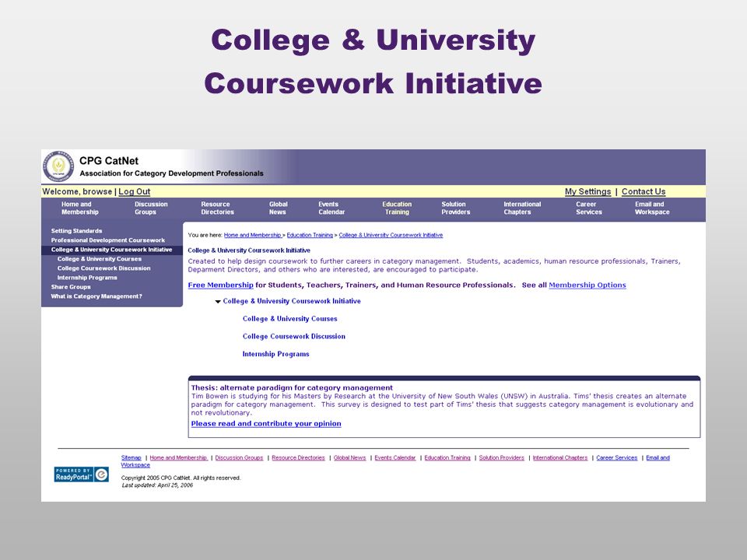Click the Welcome, browse greeting text
This screenshot has width=747, height=560.
(77, 191)
